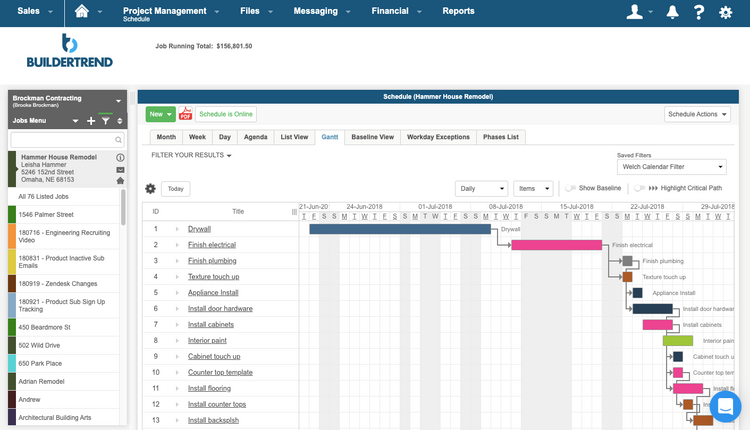
Task: Open the top-right settings gear
Action: coord(726,12)
